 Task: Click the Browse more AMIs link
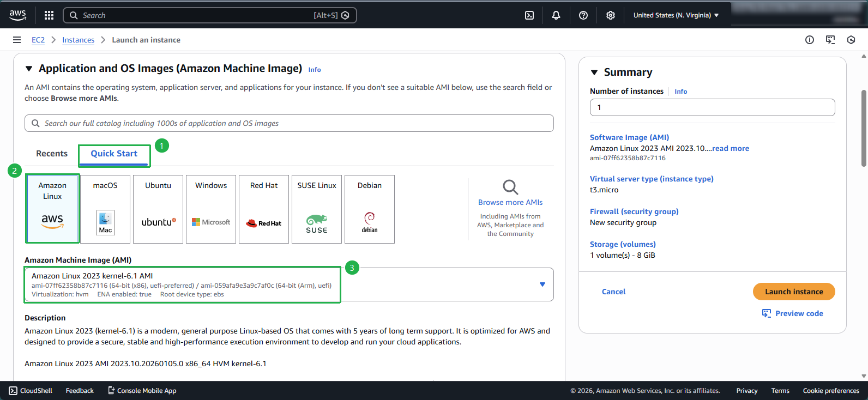coord(510,202)
